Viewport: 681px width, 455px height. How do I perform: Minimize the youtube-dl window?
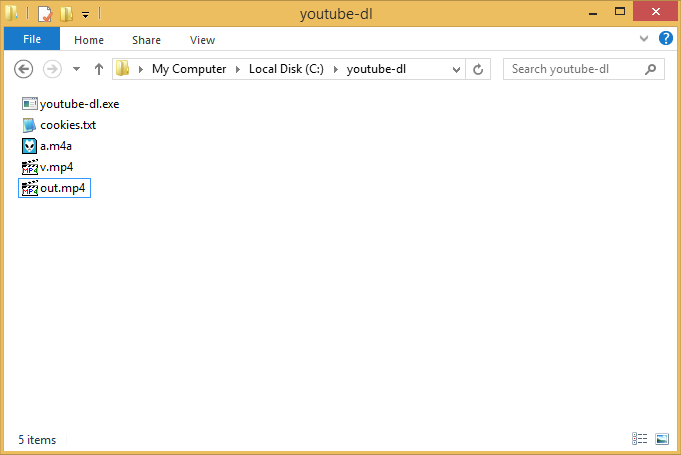pyautogui.click(x=593, y=13)
